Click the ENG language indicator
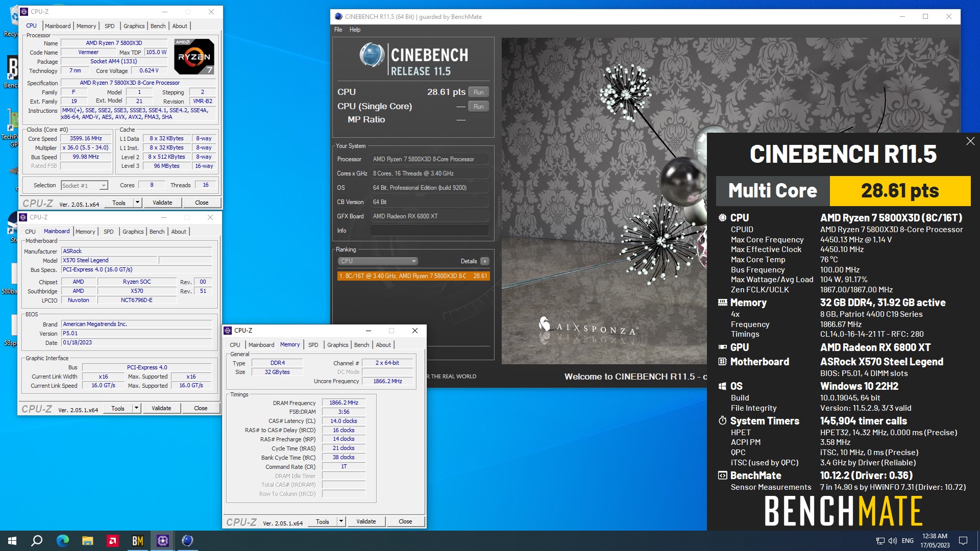 click(908, 541)
